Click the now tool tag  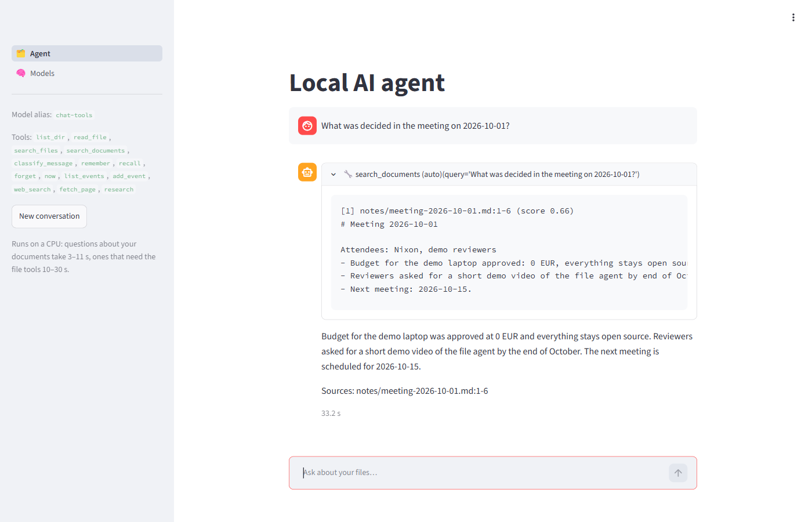[x=50, y=176]
